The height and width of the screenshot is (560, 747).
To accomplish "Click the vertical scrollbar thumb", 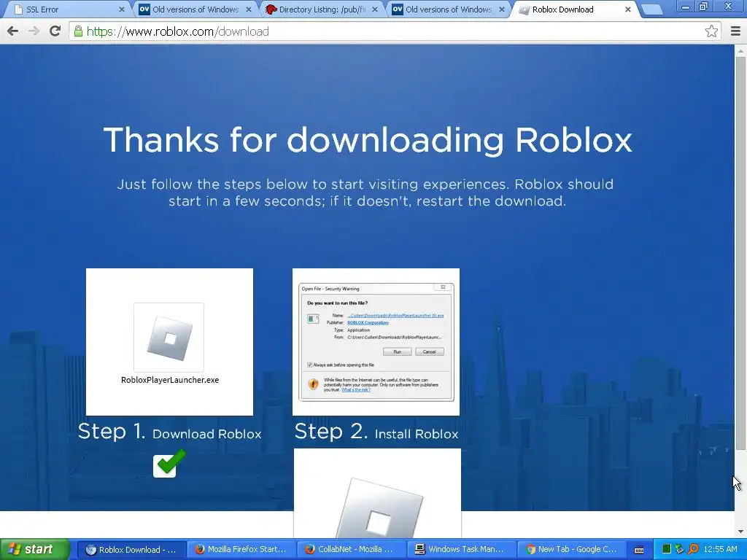I will point(740,253).
